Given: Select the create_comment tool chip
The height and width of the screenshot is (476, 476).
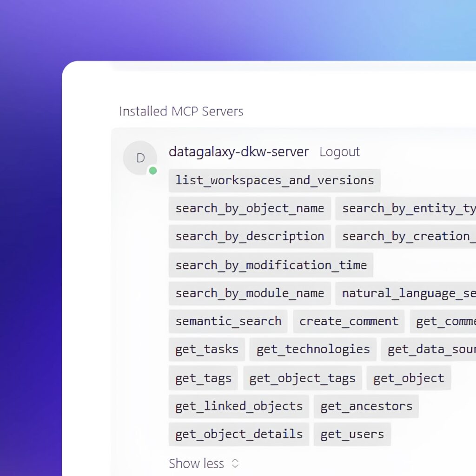Looking at the screenshot, I should click(x=349, y=321).
